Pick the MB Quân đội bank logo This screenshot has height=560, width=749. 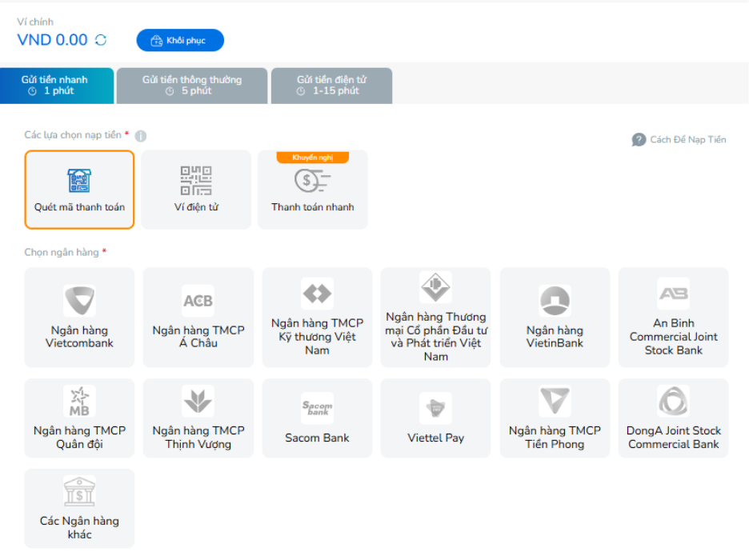79,401
